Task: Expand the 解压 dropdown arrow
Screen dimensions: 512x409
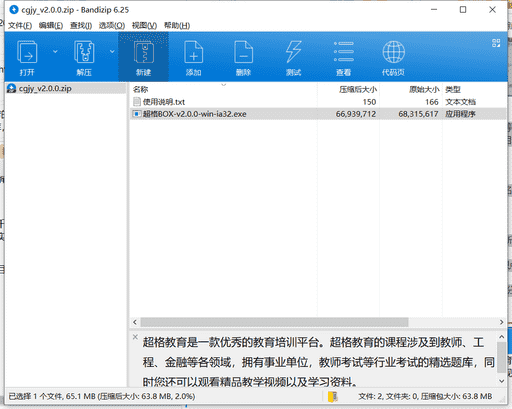Action: [112, 52]
